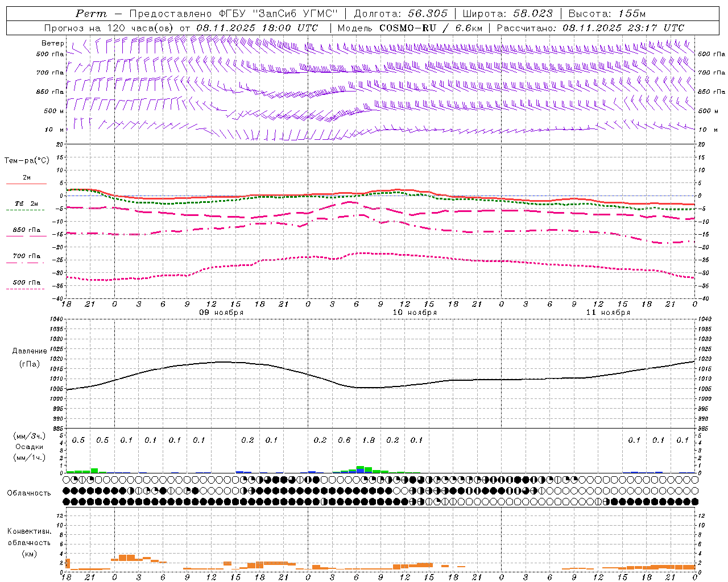
Task: Click the 'Прогноз на 120 часа(ов)' forecast text
Action: pos(110,28)
